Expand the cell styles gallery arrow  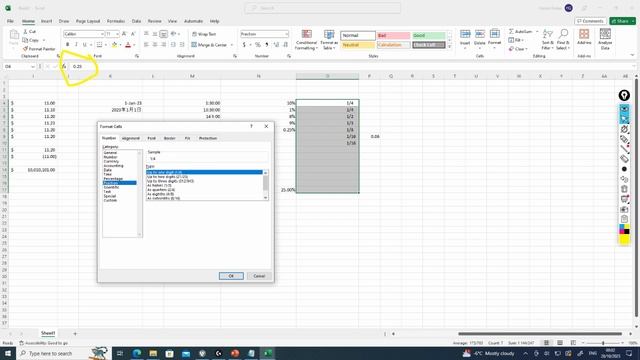point(449,47)
